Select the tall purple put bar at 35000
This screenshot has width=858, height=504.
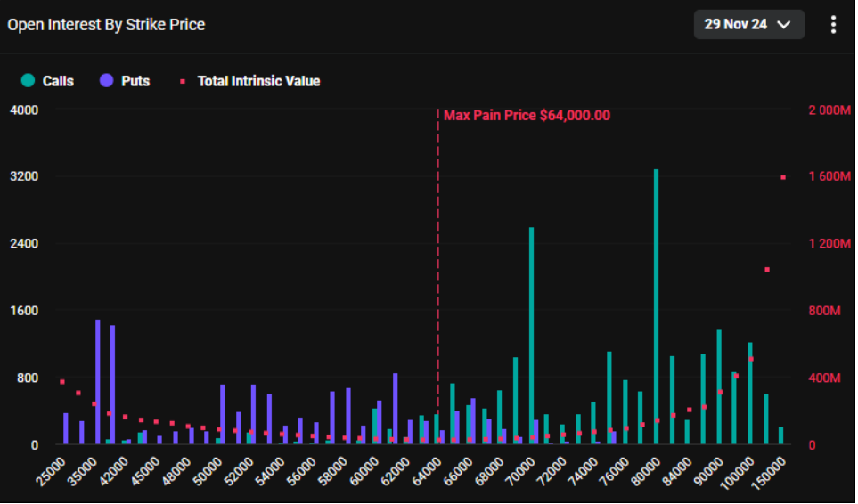[98, 381]
